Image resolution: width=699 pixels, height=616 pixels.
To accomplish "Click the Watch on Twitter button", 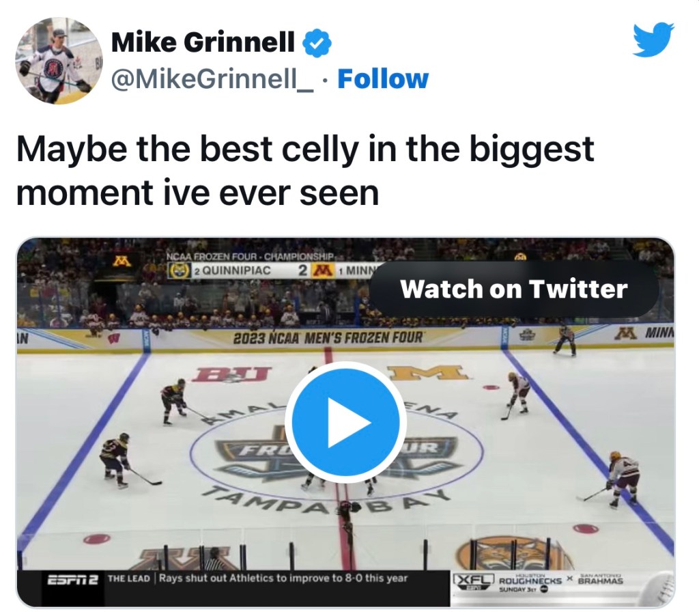I will [513, 289].
